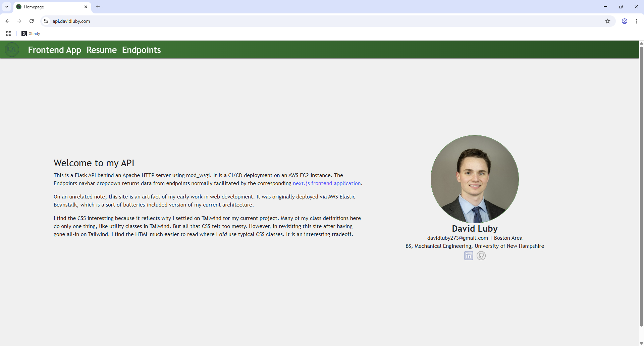Select the Homepage browser tab
This screenshot has width=644, height=346.
click(x=50, y=7)
